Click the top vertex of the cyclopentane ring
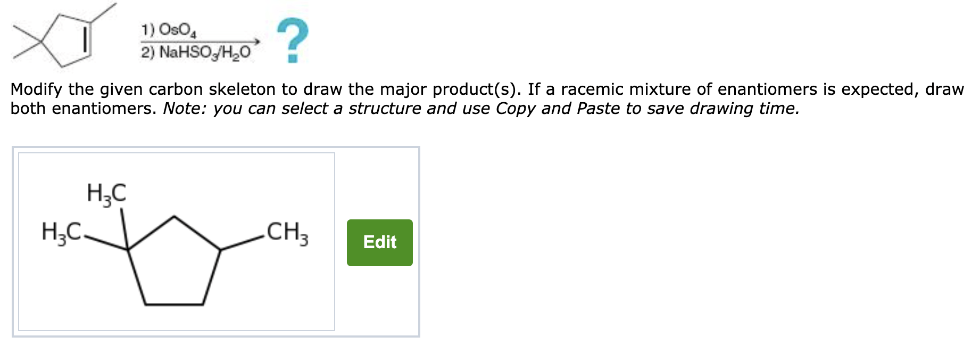The height and width of the screenshot is (361, 980). [174, 216]
